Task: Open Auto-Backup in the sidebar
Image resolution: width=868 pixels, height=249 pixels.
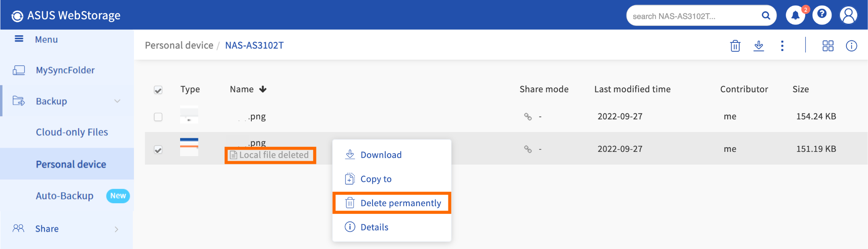Action: coord(64,196)
